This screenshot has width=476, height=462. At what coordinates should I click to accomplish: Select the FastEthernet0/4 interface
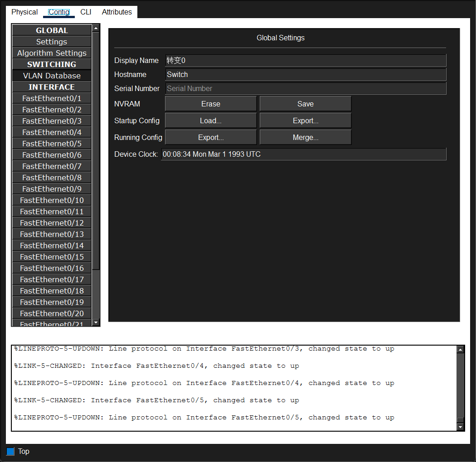point(52,132)
